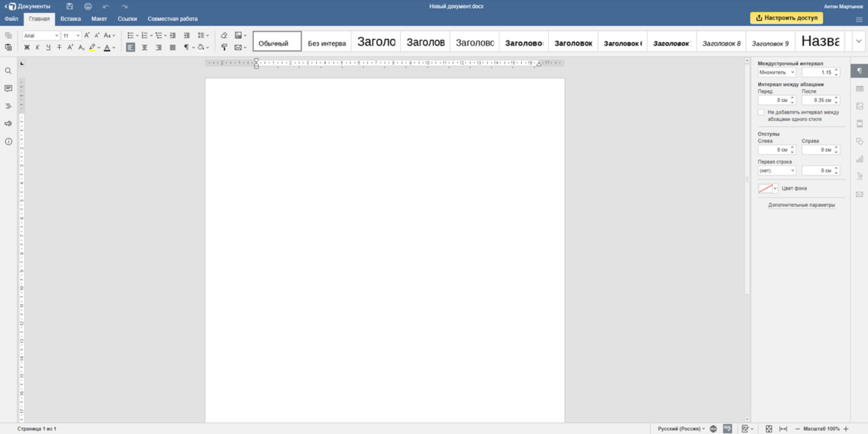Open table settings in right sidebar
This screenshot has width=868, height=434.
tap(859, 89)
